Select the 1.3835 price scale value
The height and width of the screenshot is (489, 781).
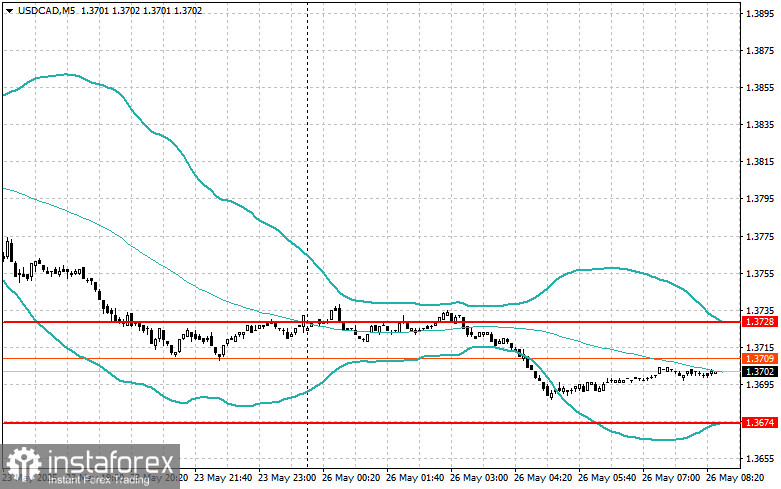pyautogui.click(x=760, y=125)
